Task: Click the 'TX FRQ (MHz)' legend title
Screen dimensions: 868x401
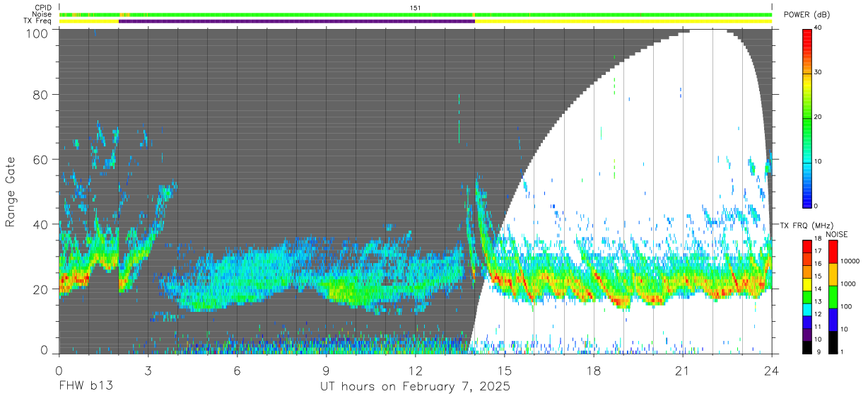Action: tap(806, 226)
